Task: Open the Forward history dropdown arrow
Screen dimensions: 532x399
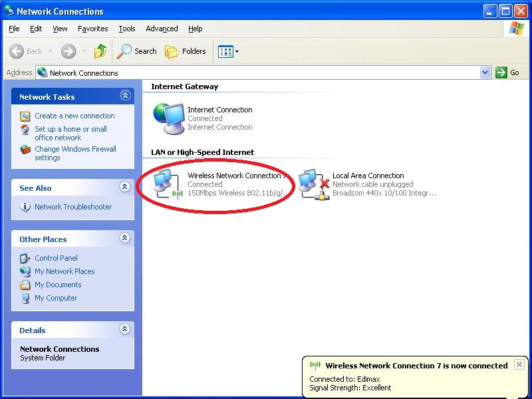Action: point(84,51)
